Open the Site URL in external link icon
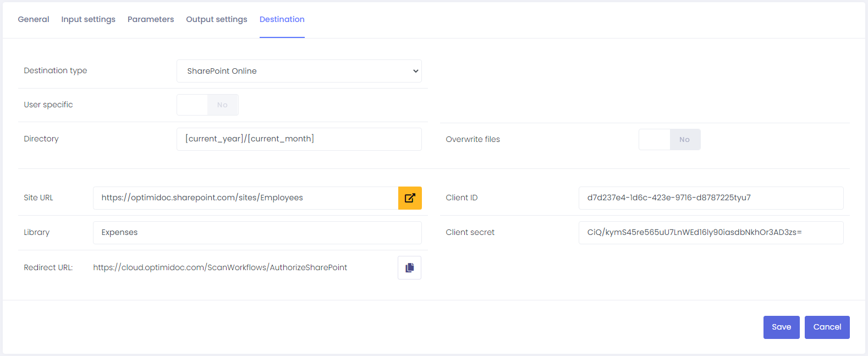The width and height of the screenshot is (868, 356). tap(410, 198)
